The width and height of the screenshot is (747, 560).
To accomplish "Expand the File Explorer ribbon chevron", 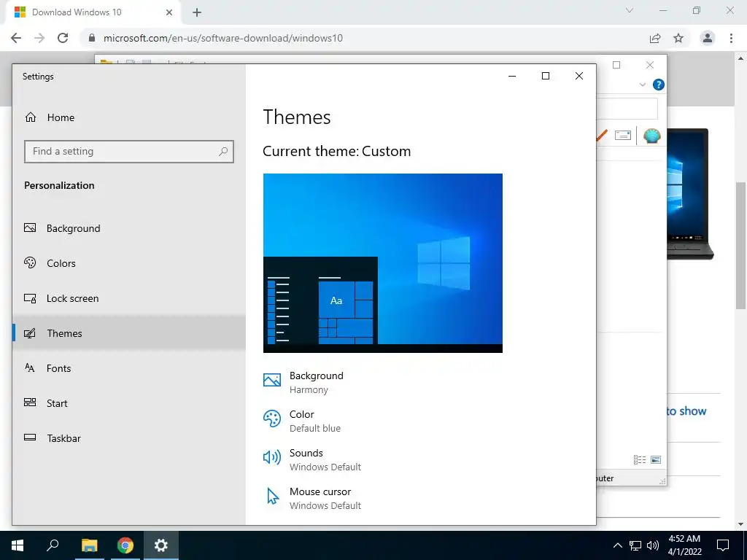I will pos(642,85).
